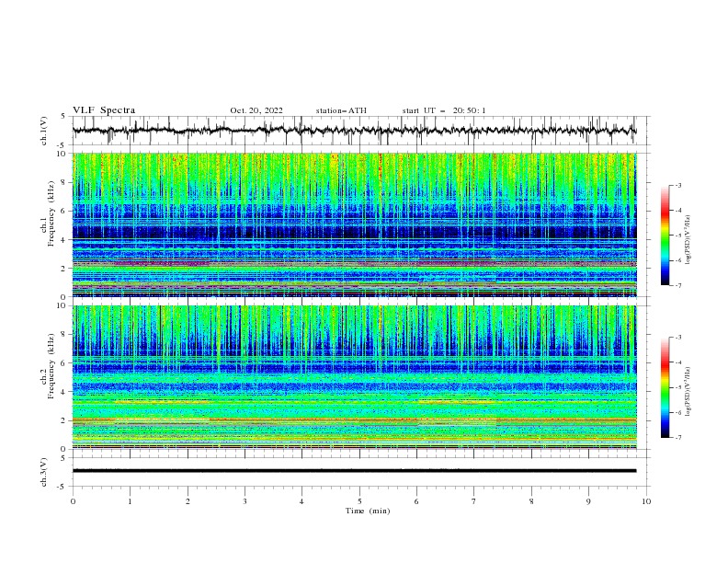Click the lower color scale bar for ch.2
This screenshot has width=728, height=563.
point(665,387)
